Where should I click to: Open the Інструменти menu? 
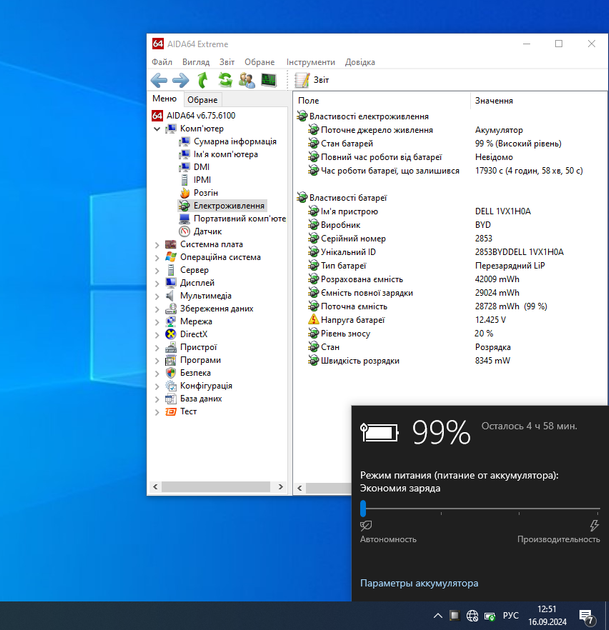311,62
